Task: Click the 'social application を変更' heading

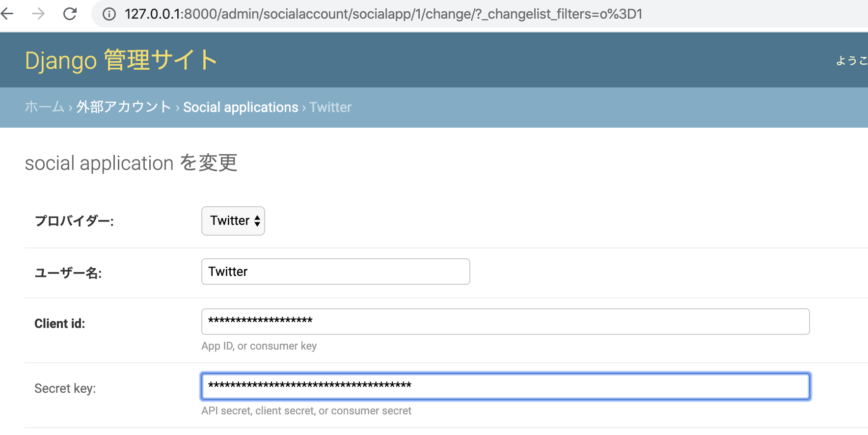Action: [x=131, y=163]
